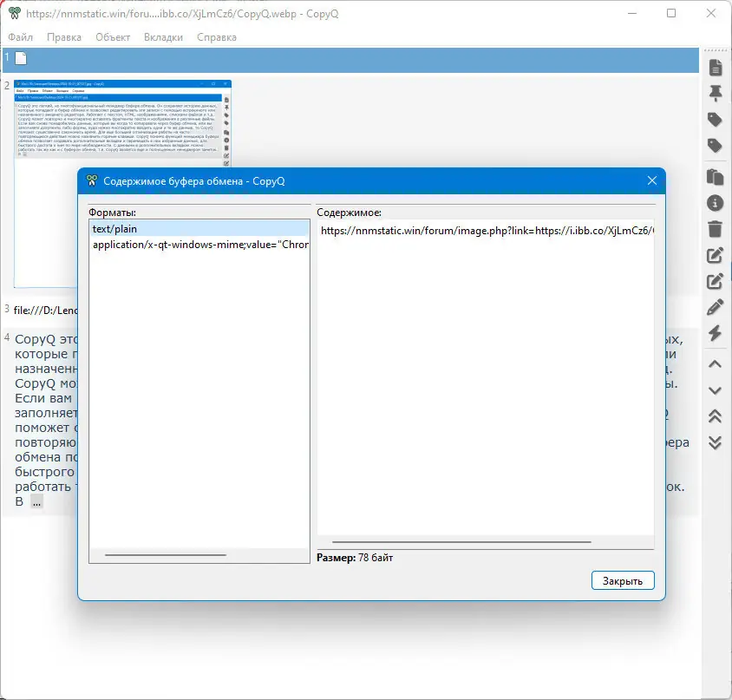Open the Справка menu
732x700 pixels.
click(217, 37)
